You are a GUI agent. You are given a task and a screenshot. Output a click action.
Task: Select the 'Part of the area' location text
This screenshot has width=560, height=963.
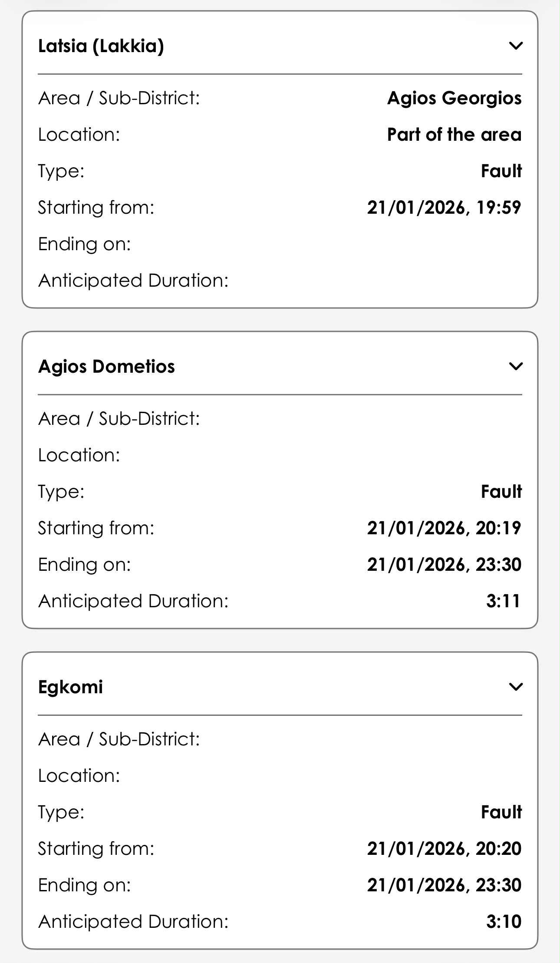click(454, 135)
